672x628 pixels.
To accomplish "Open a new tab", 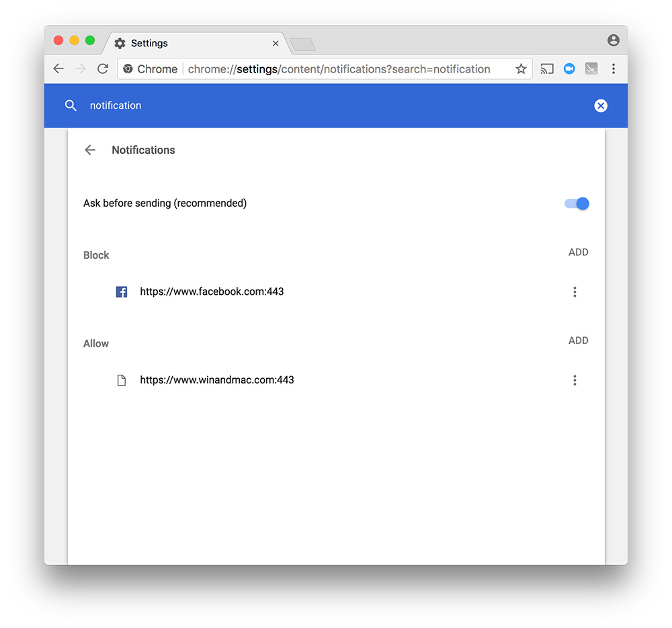I will (302, 44).
